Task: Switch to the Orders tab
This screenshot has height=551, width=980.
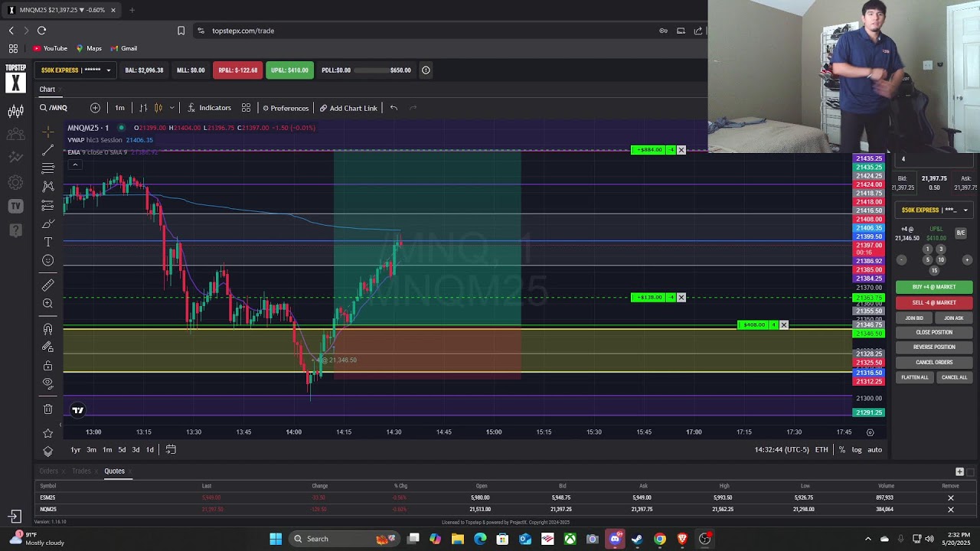Action: click(x=48, y=471)
